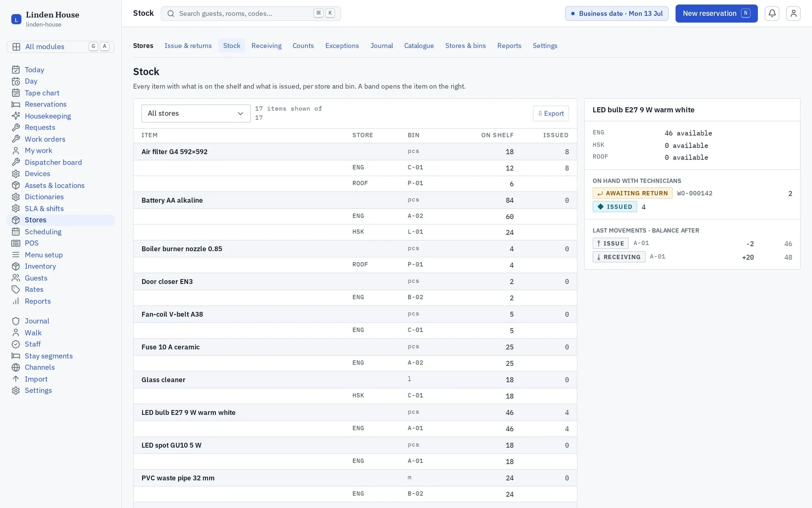Click the All modules grid icon
Image resolution: width=812 pixels, height=508 pixels.
pyautogui.click(x=16, y=47)
